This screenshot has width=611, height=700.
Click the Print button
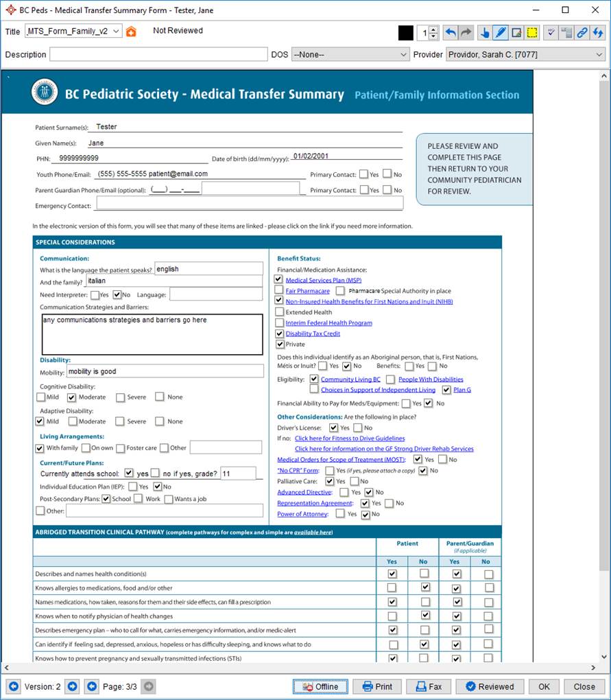377,686
